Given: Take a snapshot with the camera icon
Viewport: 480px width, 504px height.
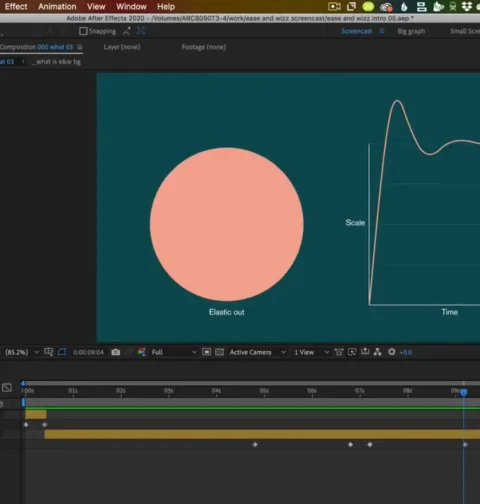Looking at the screenshot, I should point(116,352).
